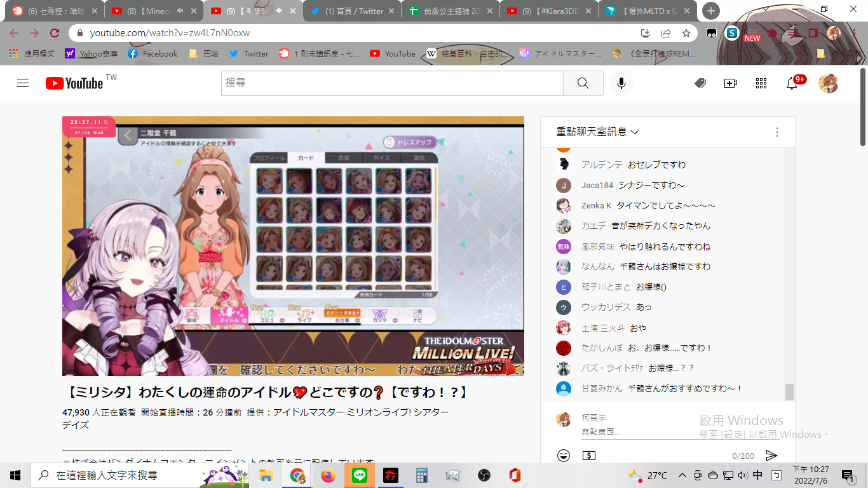Open the Yahoo奇摩 bookmark
Image resolution: width=868 pixels, height=488 pixels.
point(90,54)
